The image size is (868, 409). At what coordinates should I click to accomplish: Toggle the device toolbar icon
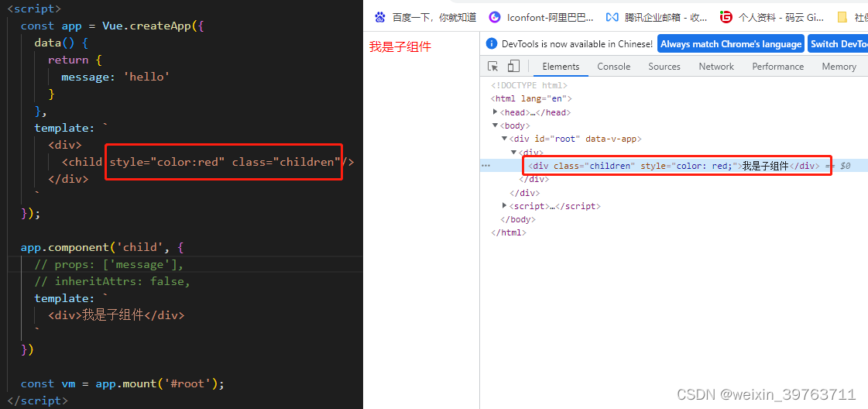click(x=513, y=67)
